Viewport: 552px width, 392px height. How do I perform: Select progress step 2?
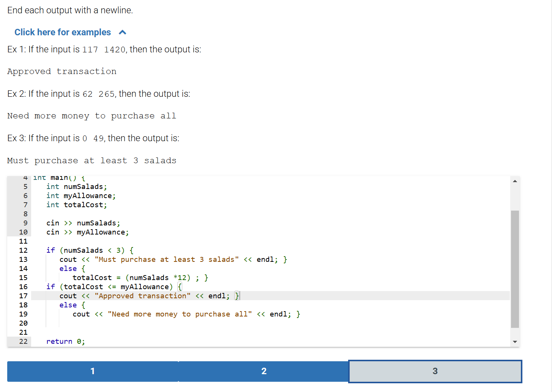click(263, 372)
